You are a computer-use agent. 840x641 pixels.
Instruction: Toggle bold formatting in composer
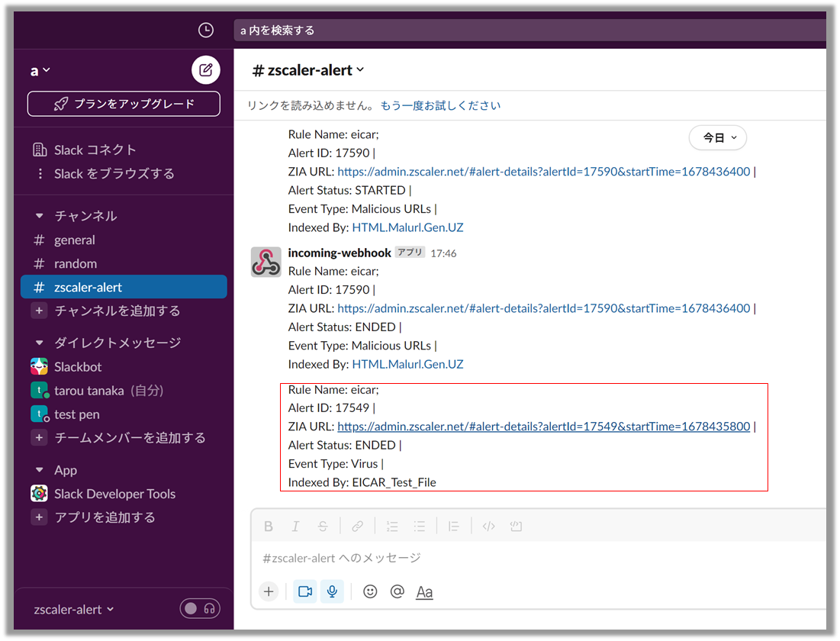tap(269, 527)
